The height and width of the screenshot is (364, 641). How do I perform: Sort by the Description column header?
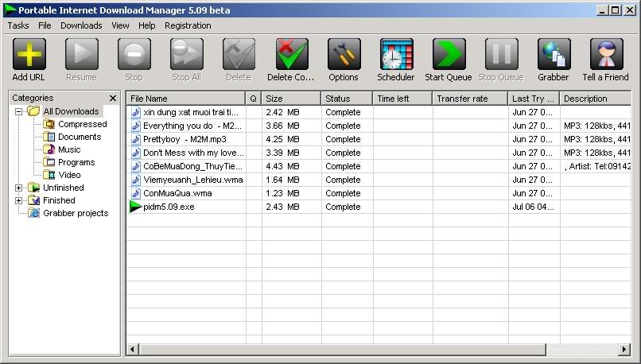click(596, 99)
